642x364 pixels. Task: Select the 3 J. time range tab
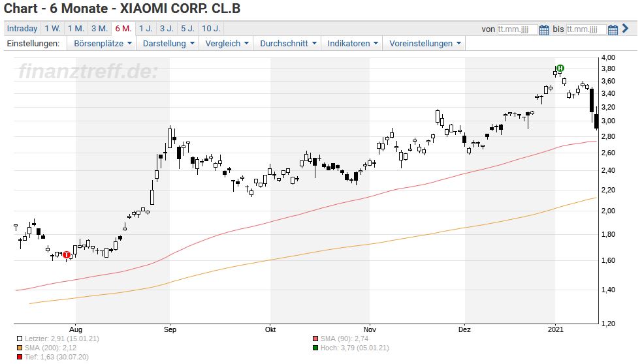[167, 29]
